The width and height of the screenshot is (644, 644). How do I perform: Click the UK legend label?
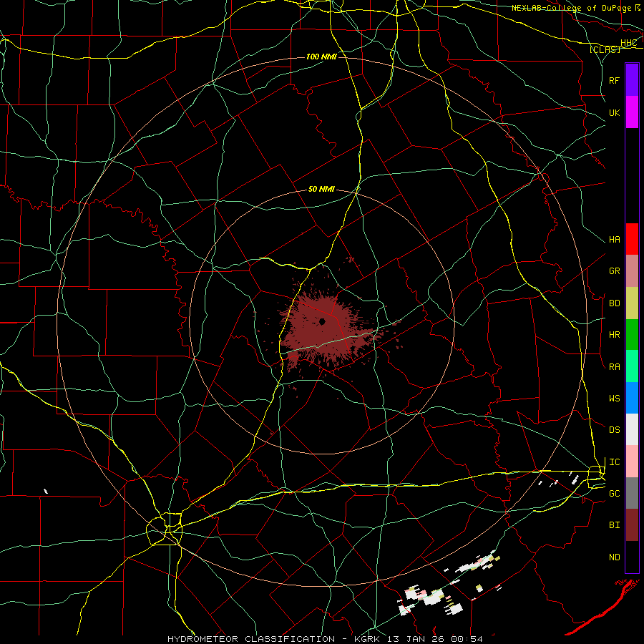pyautogui.click(x=614, y=112)
